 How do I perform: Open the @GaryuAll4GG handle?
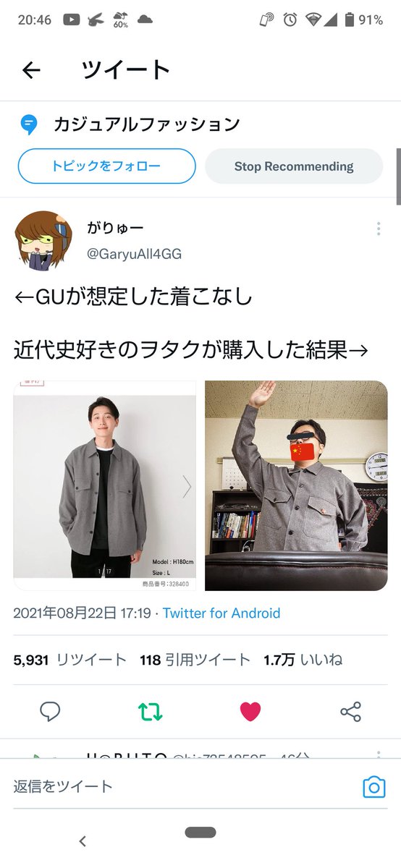click(135, 254)
